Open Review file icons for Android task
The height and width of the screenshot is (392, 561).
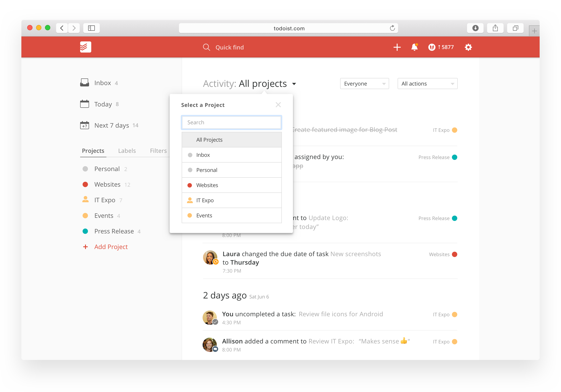pos(341,314)
